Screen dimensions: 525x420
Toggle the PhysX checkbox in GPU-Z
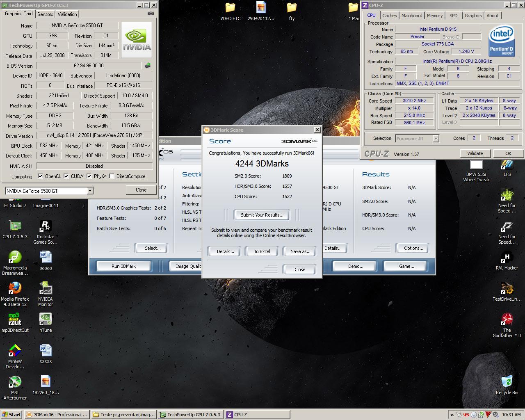click(89, 176)
